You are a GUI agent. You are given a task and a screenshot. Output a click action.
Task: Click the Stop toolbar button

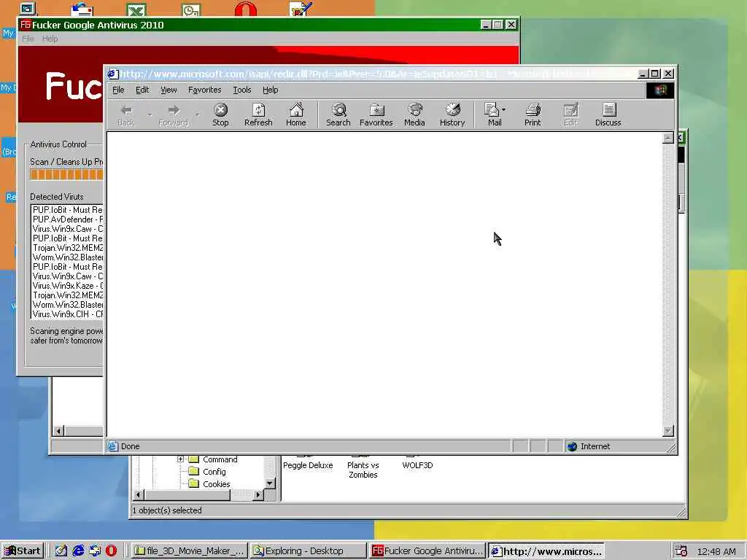click(x=220, y=114)
